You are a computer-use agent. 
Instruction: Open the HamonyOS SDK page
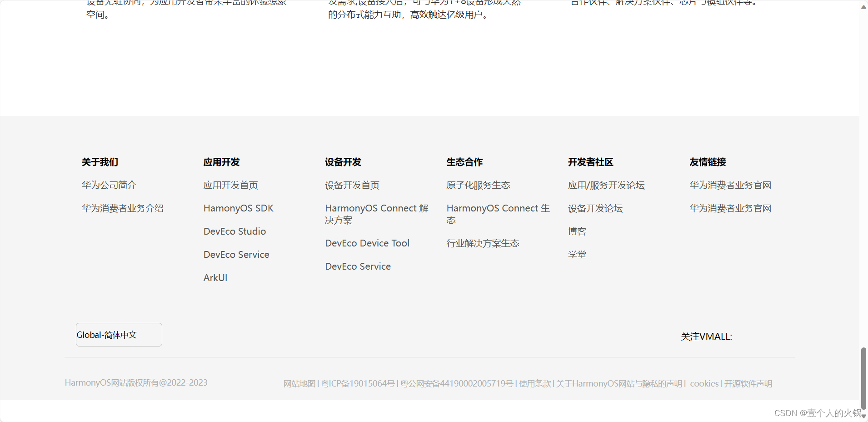238,208
